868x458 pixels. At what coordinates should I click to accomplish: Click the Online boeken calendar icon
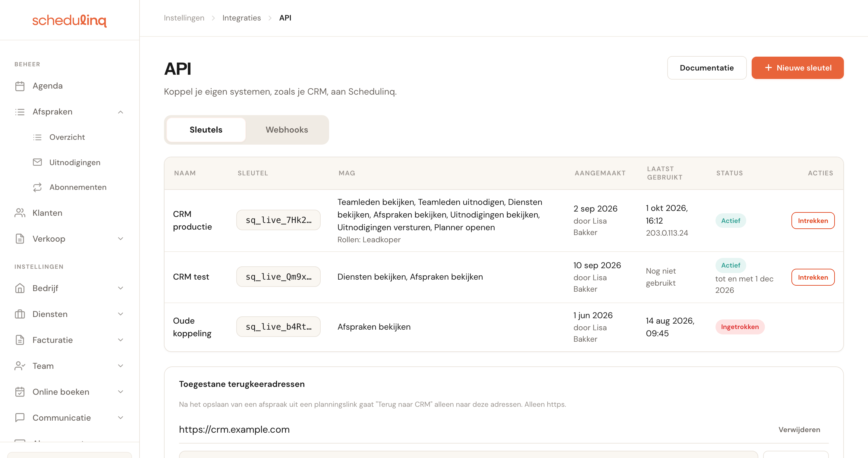tap(20, 392)
